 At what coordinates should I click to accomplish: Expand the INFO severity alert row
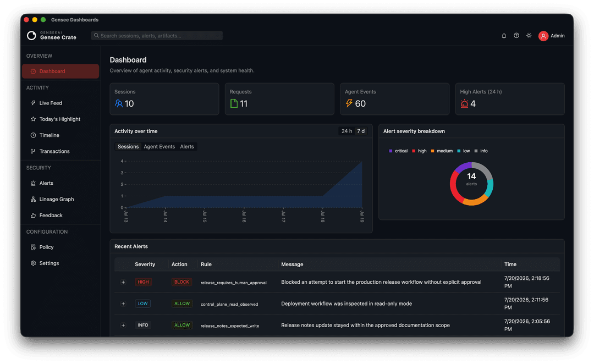[123, 326]
